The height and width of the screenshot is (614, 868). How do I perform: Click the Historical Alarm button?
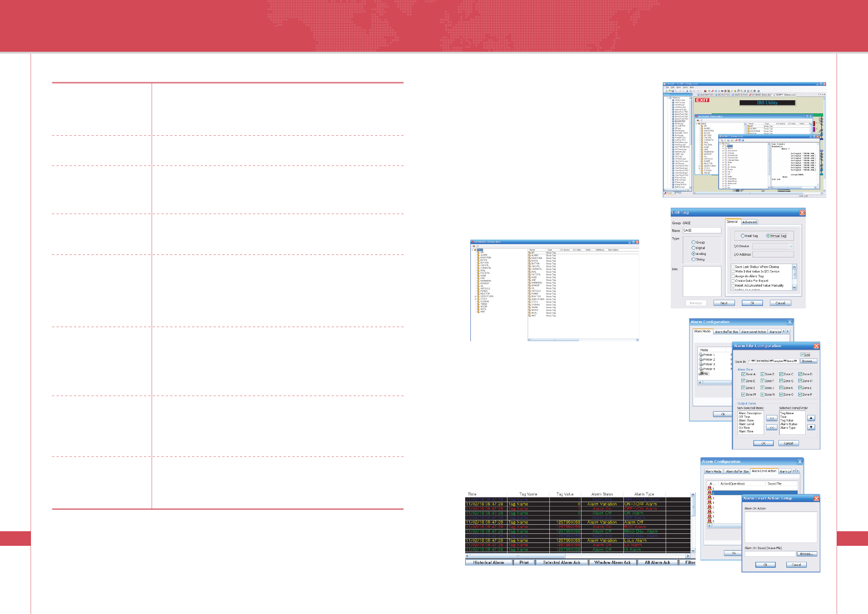489,563
